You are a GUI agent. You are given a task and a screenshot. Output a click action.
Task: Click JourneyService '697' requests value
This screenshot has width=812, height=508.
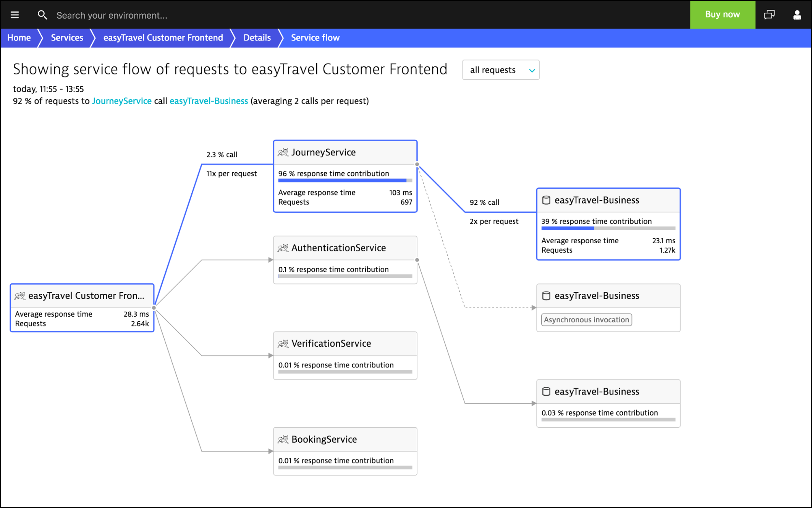[x=406, y=202]
